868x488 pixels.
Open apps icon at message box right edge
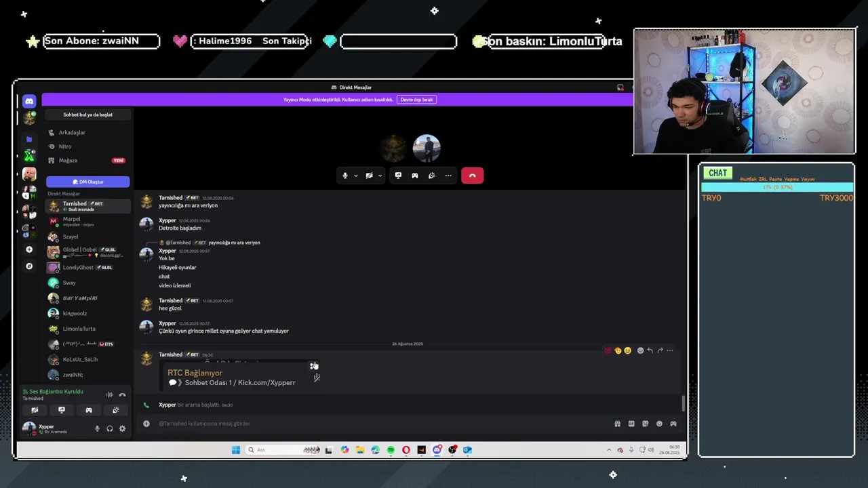tap(673, 424)
